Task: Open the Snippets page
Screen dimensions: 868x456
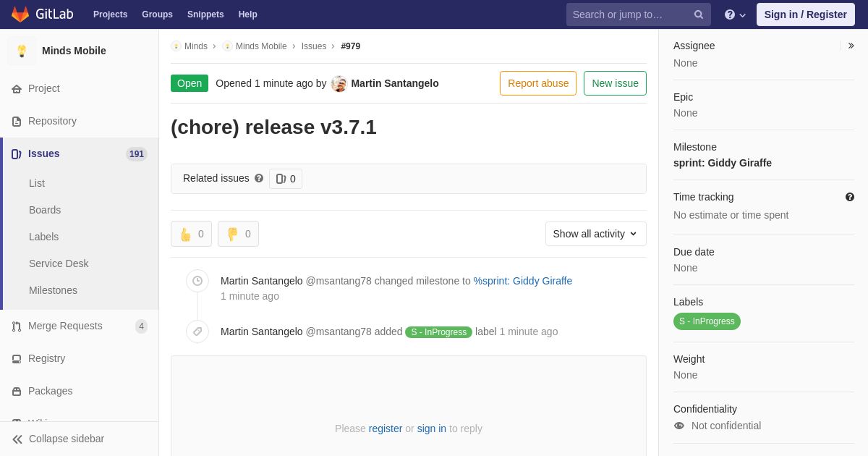Action: point(205,14)
